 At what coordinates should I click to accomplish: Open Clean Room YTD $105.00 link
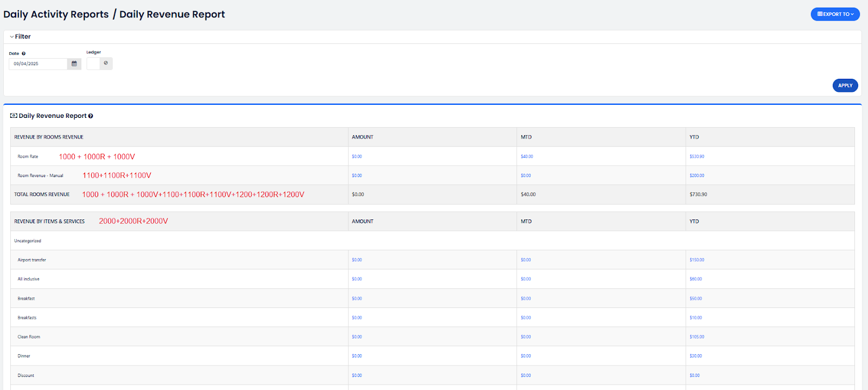click(697, 337)
